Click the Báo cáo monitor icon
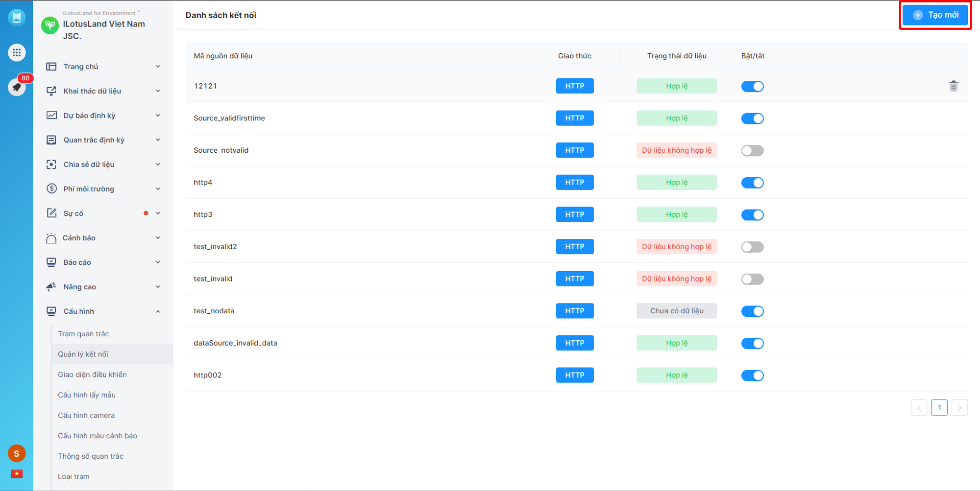The width and height of the screenshot is (980, 491). tap(51, 262)
